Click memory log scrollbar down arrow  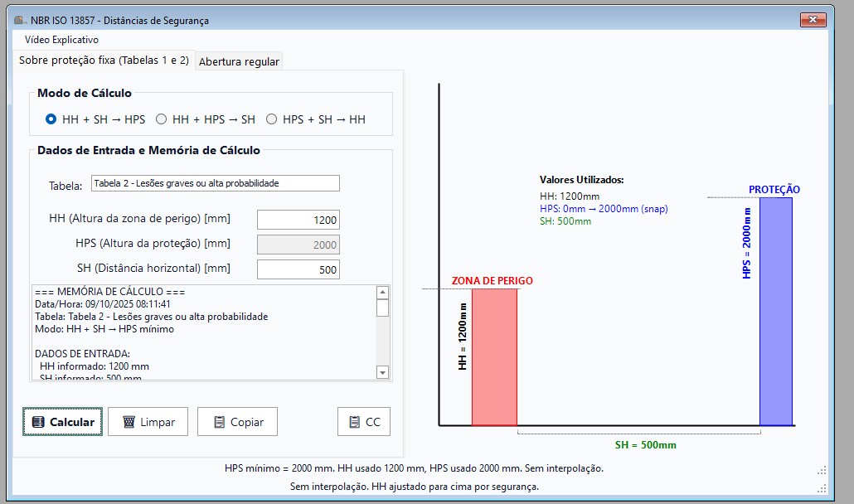click(382, 373)
